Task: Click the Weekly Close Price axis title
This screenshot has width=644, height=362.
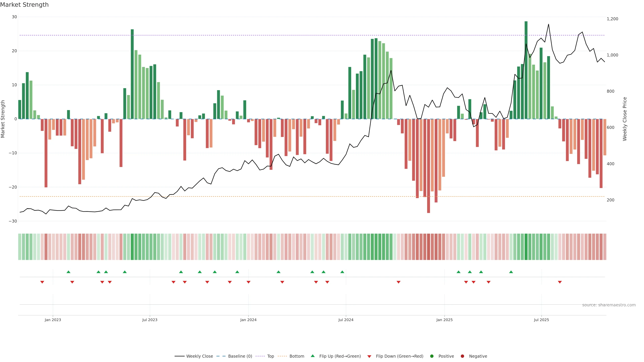Action: 625,119
